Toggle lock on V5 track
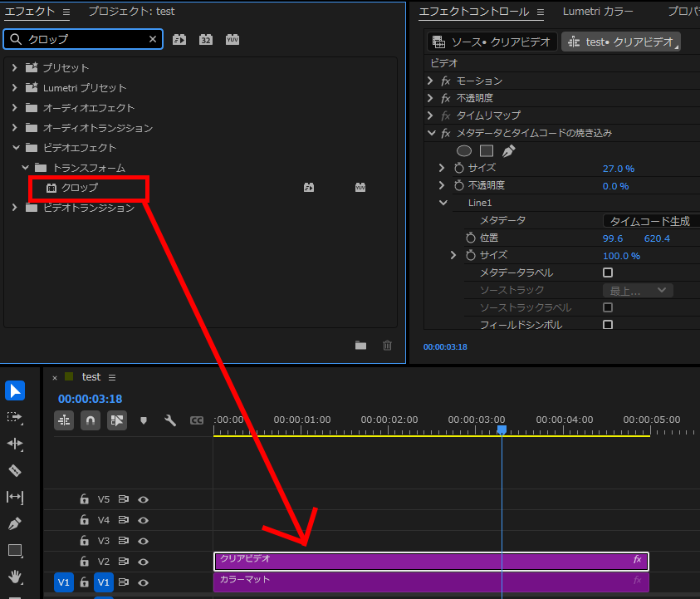The height and width of the screenshot is (599, 700). [85, 499]
